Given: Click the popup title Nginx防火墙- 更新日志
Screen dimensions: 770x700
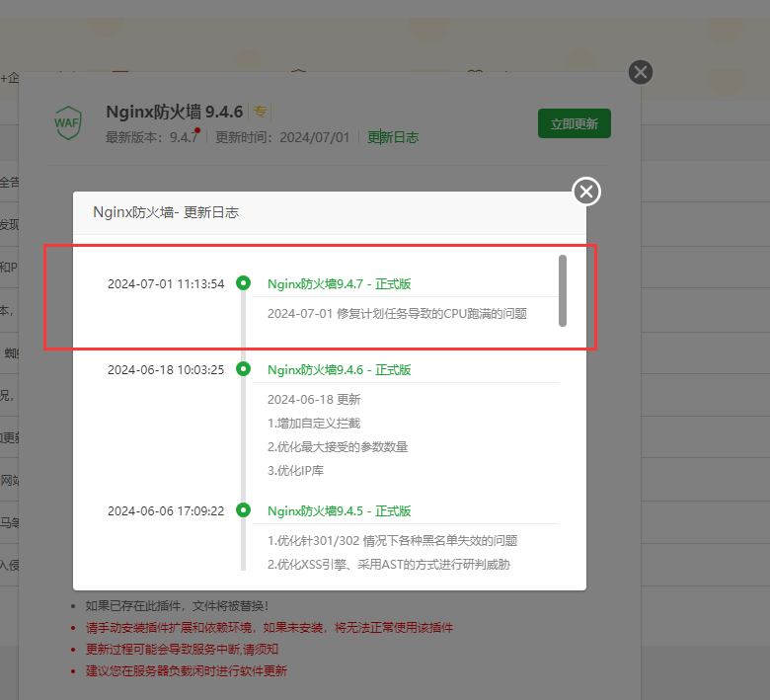Looking at the screenshot, I should 166,212.
